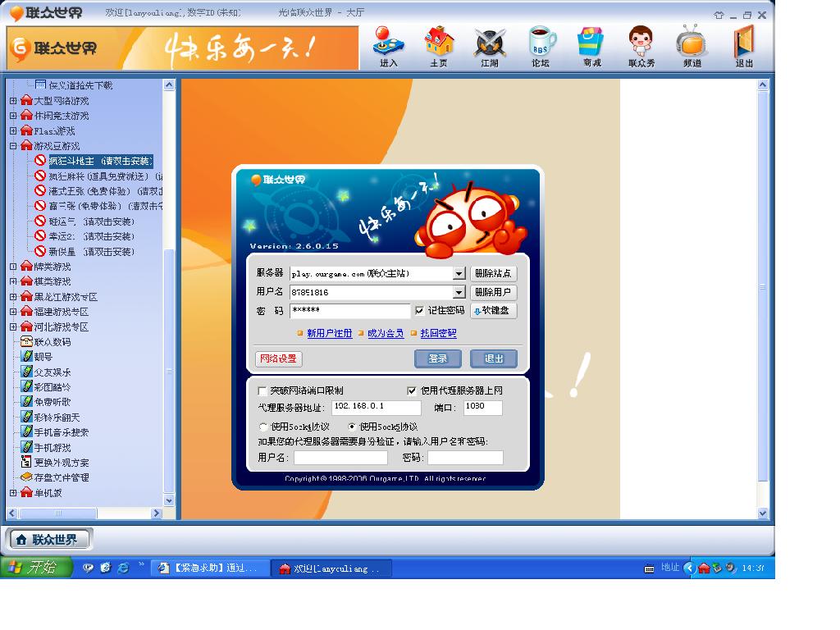This screenshot has width=840, height=630.
Task: Select the 疯狂斗地主 game entry
Action: pos(101,161)
